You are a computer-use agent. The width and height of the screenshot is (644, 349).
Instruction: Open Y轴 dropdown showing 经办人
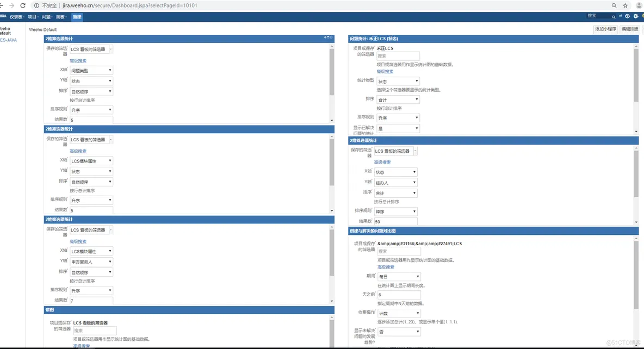click(x=395, y=183)
